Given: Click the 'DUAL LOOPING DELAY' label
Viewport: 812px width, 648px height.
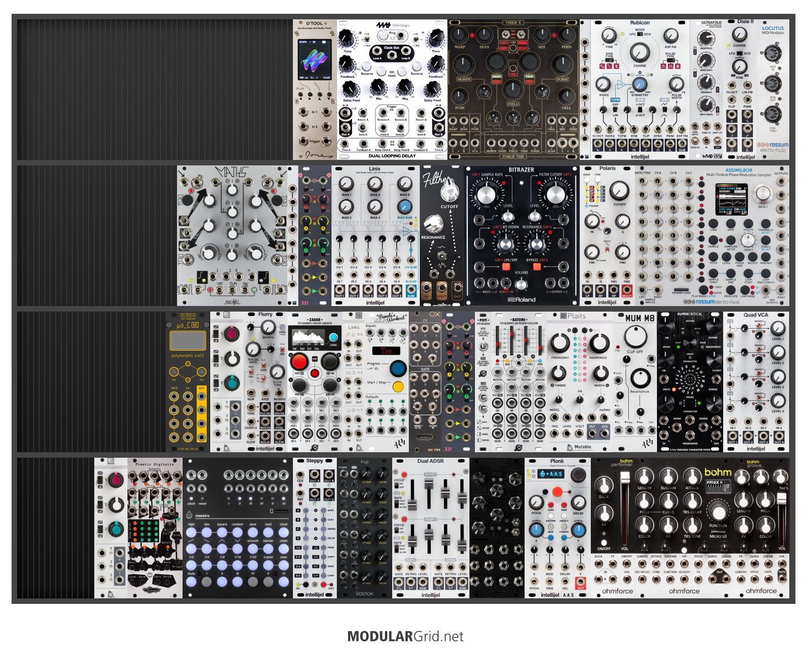Looking at the screenshot, I should [x=392, y=156].
